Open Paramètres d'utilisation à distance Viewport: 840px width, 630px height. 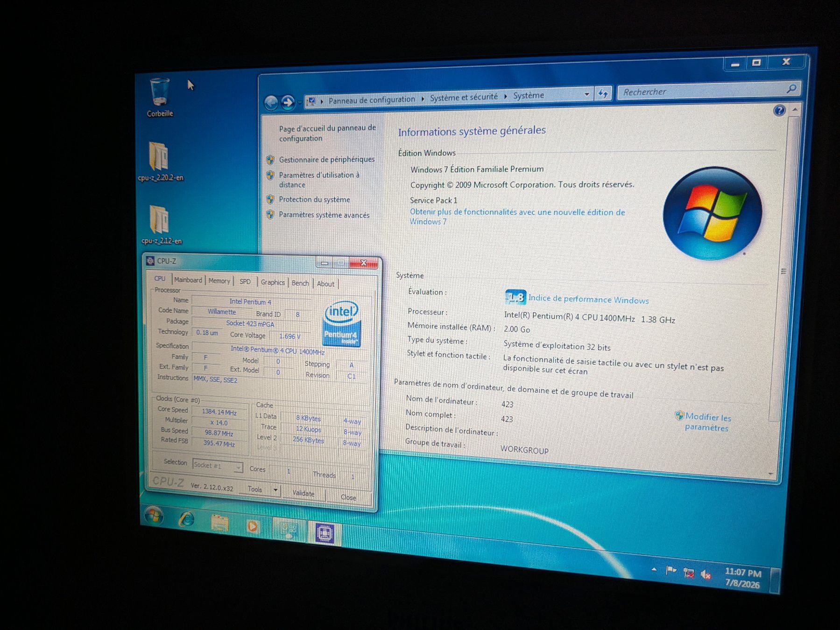(x=319, y=180)
